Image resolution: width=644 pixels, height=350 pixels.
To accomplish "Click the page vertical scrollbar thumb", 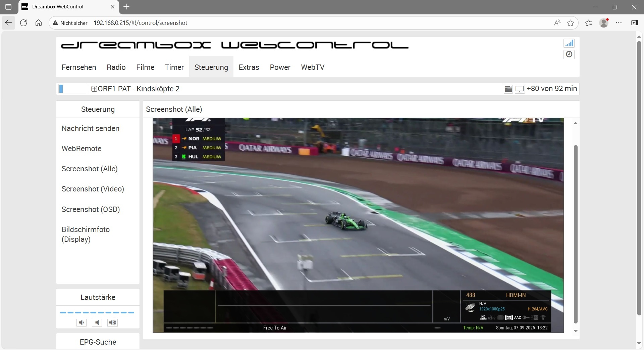I will [x=639, y=178].
